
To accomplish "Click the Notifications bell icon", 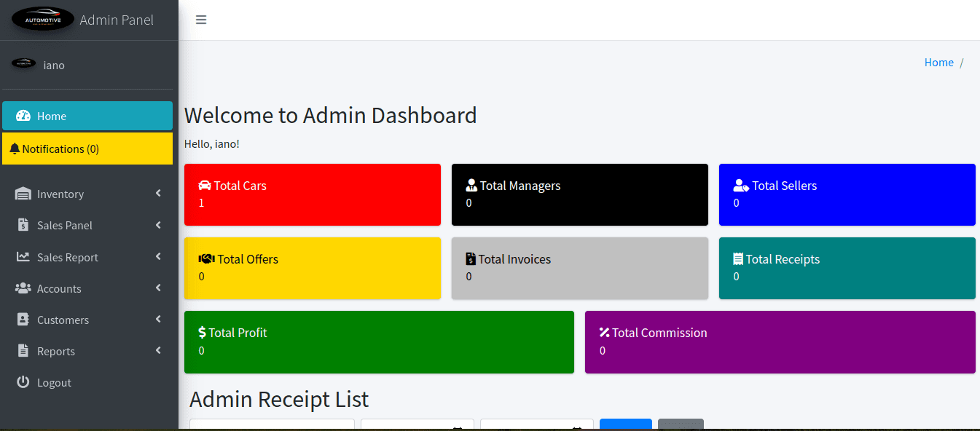I will (x=15, y=149).
